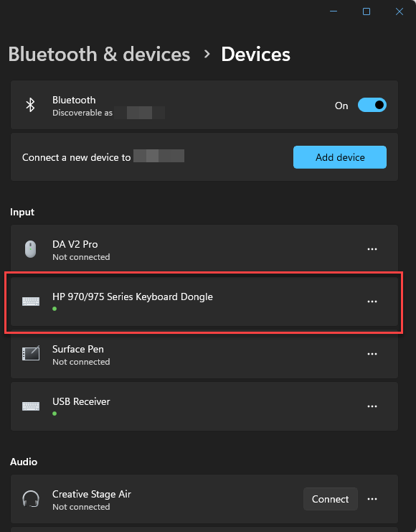Open more options for HP Keyboard Dongle
The image size is (416, 532).
(x=372, y=302)
